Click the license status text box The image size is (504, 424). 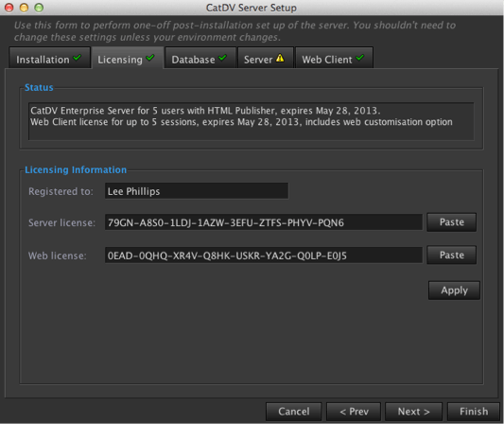(251, 121)
